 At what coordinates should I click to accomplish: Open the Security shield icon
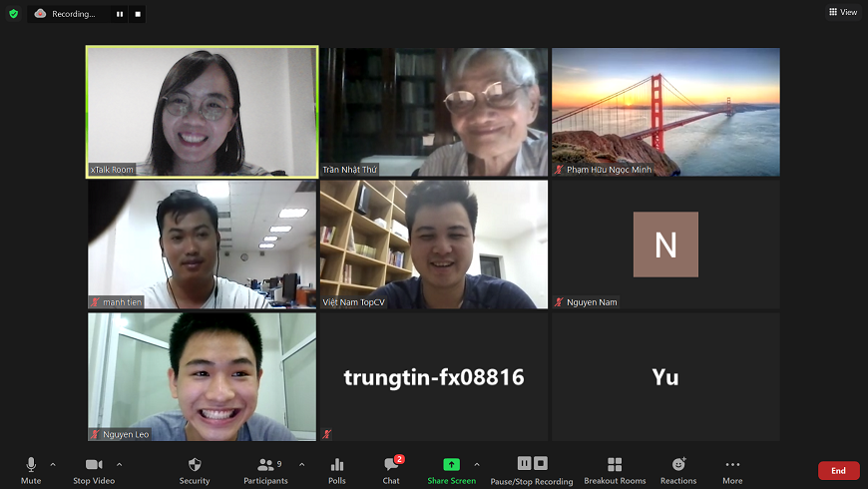[195, 465]
